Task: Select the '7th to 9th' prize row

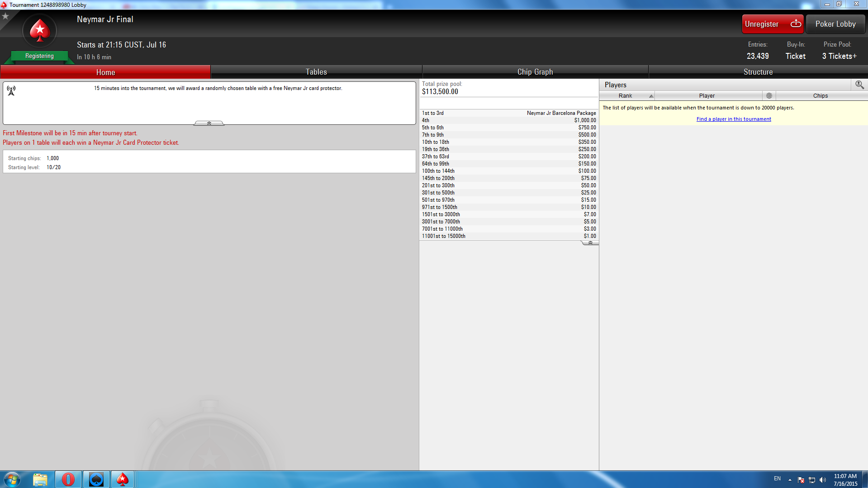Action: coord(509,135)
